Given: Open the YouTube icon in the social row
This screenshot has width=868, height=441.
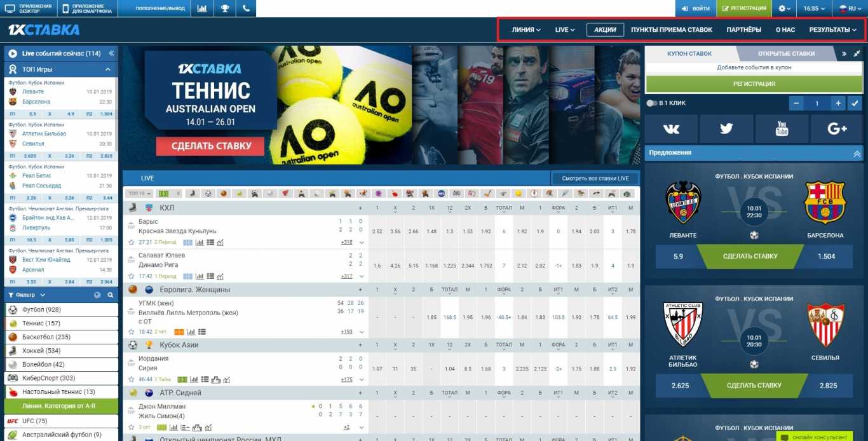Looking at the screenshot, I should pos(782,128).
